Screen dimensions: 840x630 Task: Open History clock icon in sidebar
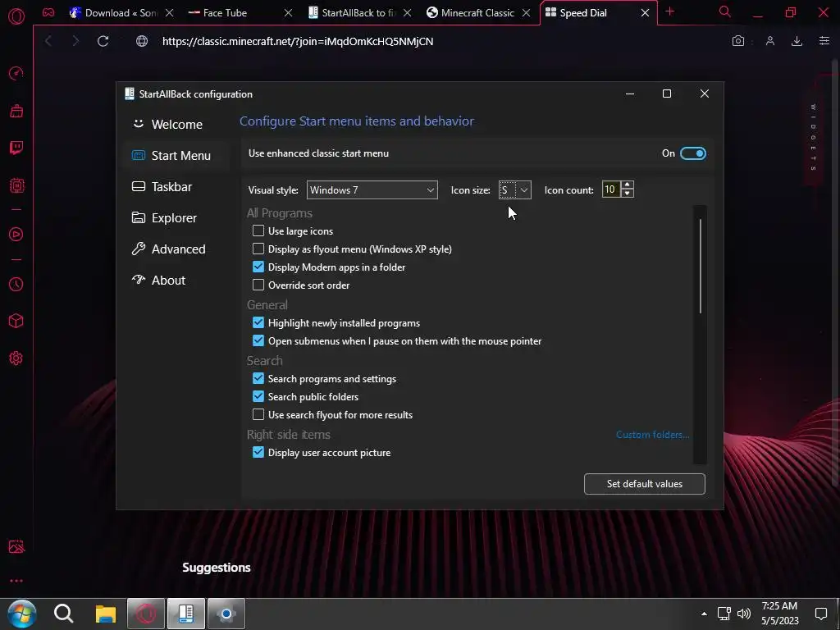[x=16, y=284]
